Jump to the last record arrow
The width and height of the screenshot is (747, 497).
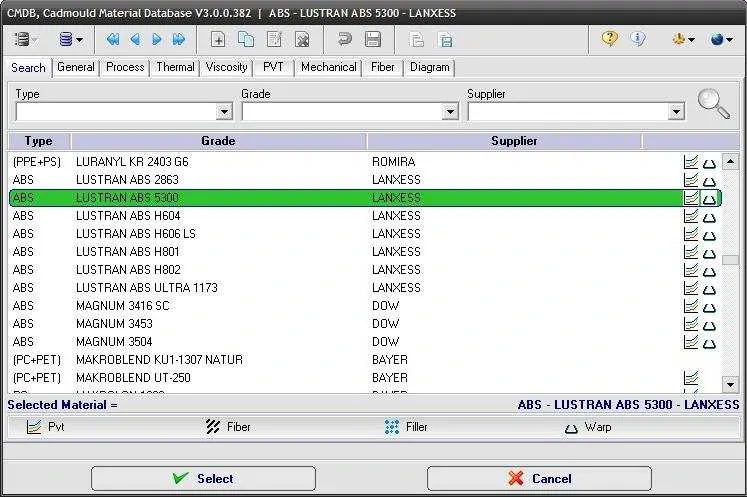coord(179,40)
